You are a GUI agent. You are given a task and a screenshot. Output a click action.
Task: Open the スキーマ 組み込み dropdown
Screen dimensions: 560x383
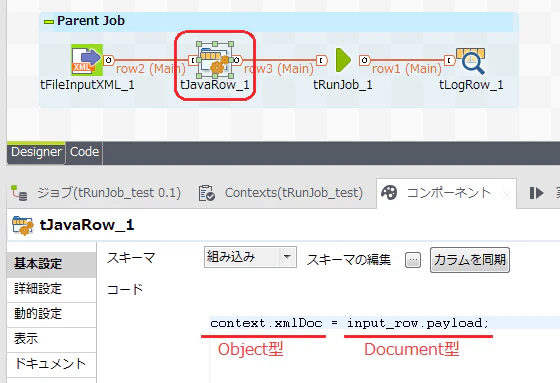click(250, 257)
